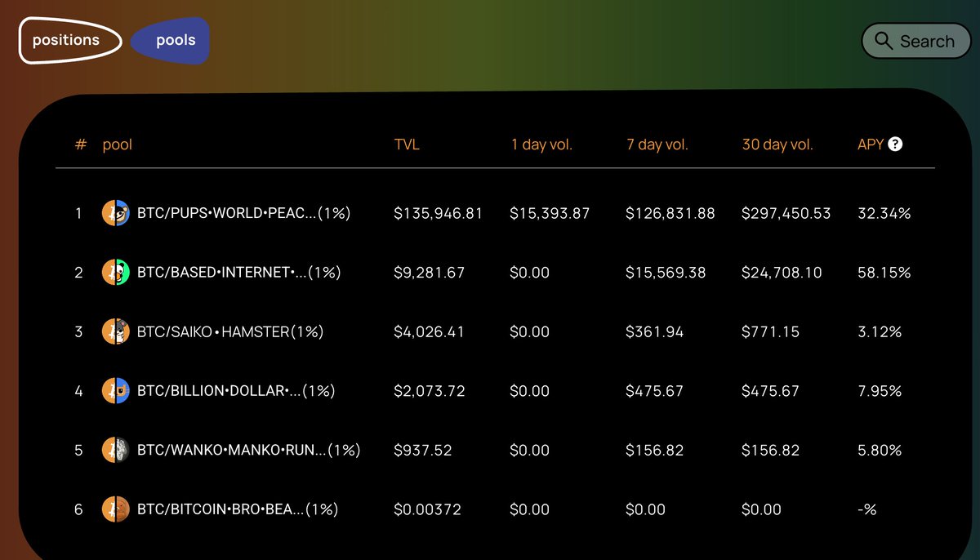Image resolution: width=980 pixels, height=560 pixels.
Task: Click 7 day volume $15,569.38
Action: [x=666, y=273]
